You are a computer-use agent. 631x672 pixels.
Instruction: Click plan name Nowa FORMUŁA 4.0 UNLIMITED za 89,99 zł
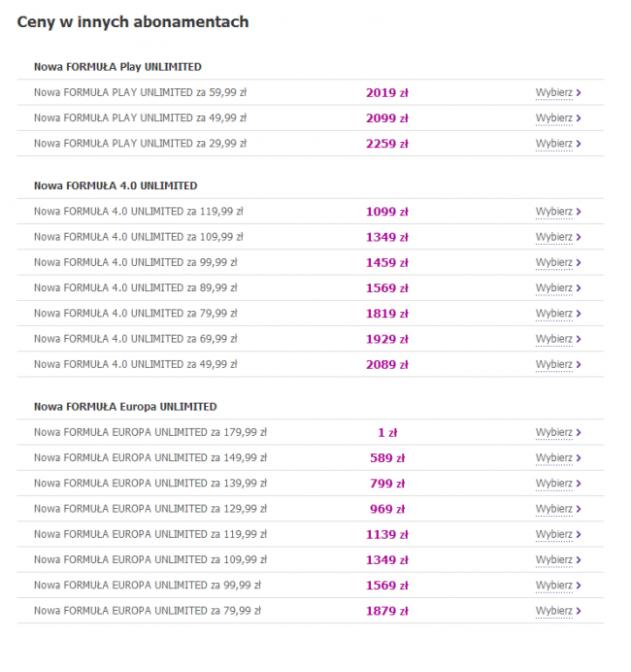click(x=135, y=288)
